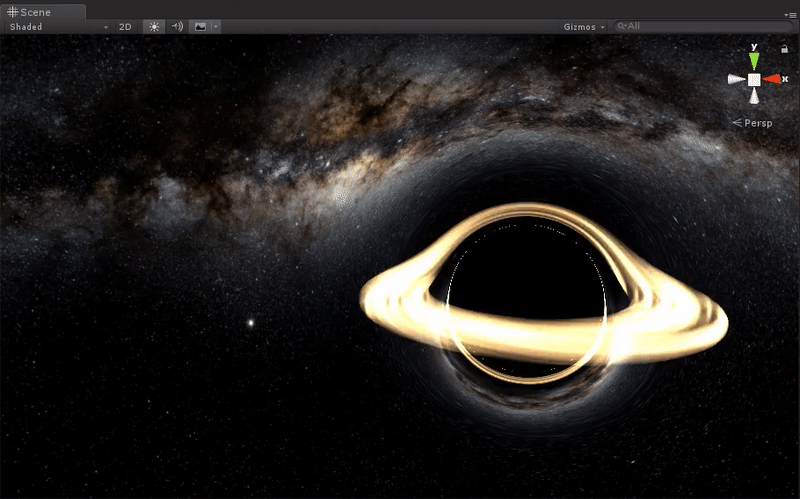800x499 pixels.
Task: Toggle 2D view mode
Action: pyautogui.click(x=125, y=27)
